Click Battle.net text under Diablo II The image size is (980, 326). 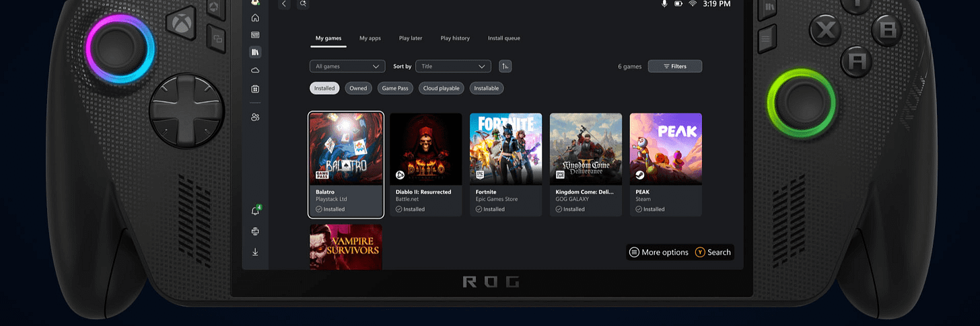(408, 199)
